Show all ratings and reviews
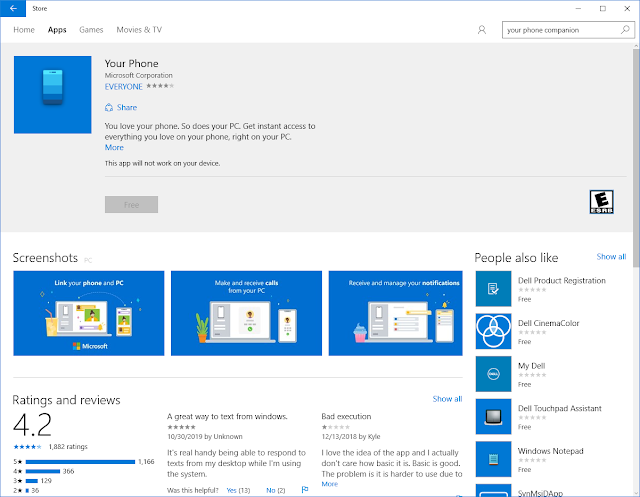The width and height of the screenshot is (640, 497). (447, 399)
